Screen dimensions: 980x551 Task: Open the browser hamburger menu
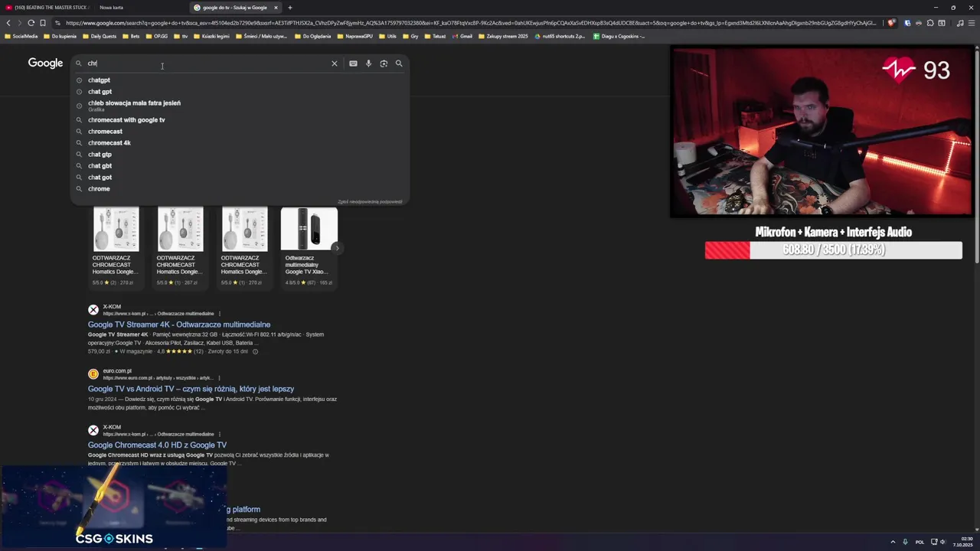[972, 23]
